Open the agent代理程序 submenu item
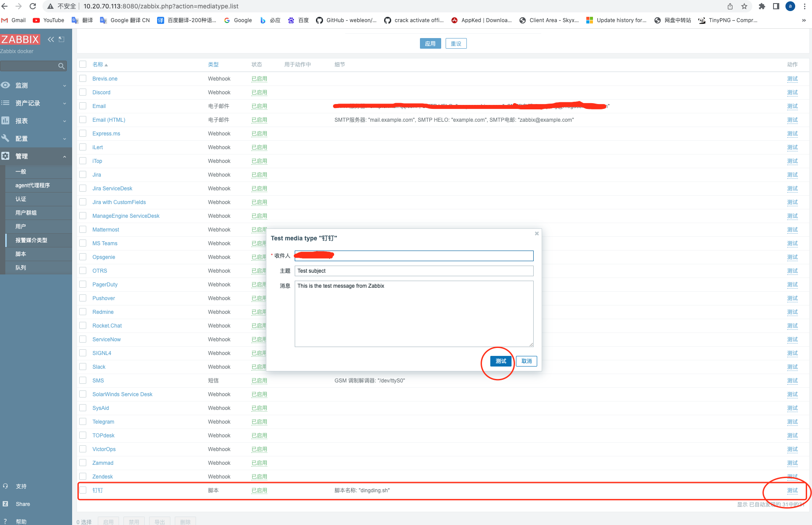This screenshot has width=812, height=525. coord(38,185)
